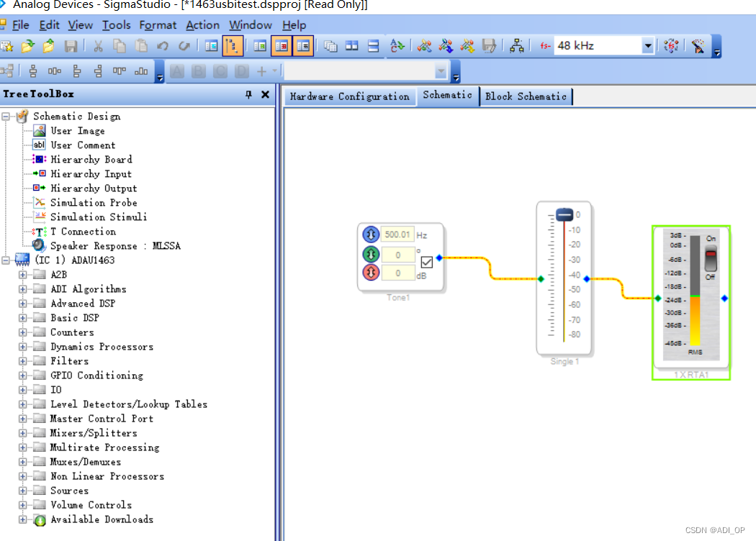The width and height of the screenshot is (756, 541).
Task: Toggle the highlighted tree view toolbar button
Action: point(233,46)
